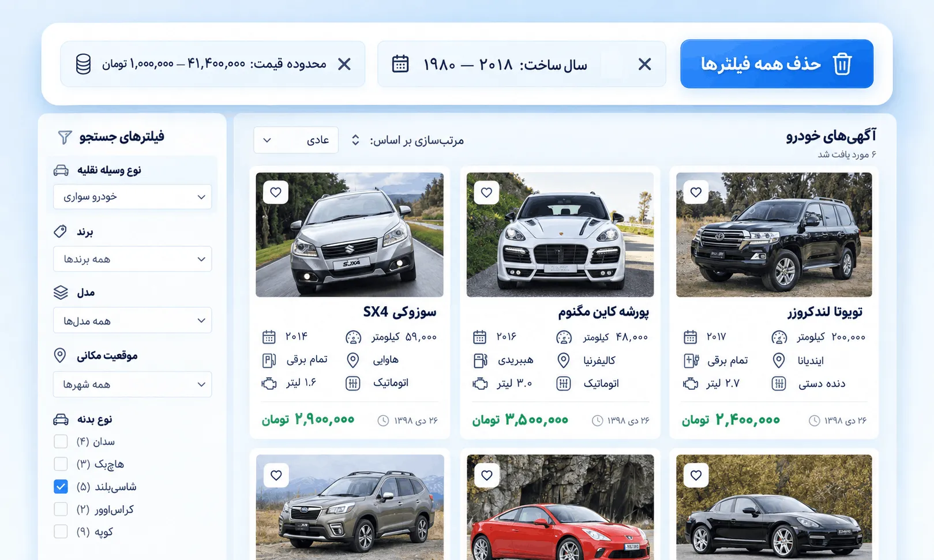Open the city dropdown showing همه شهرها

(133, 384)
